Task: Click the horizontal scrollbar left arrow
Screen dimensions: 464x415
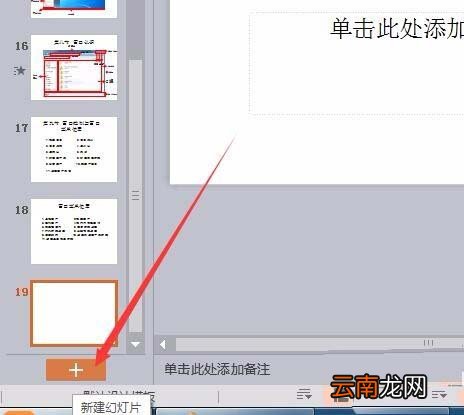Action: coord(163,344)
